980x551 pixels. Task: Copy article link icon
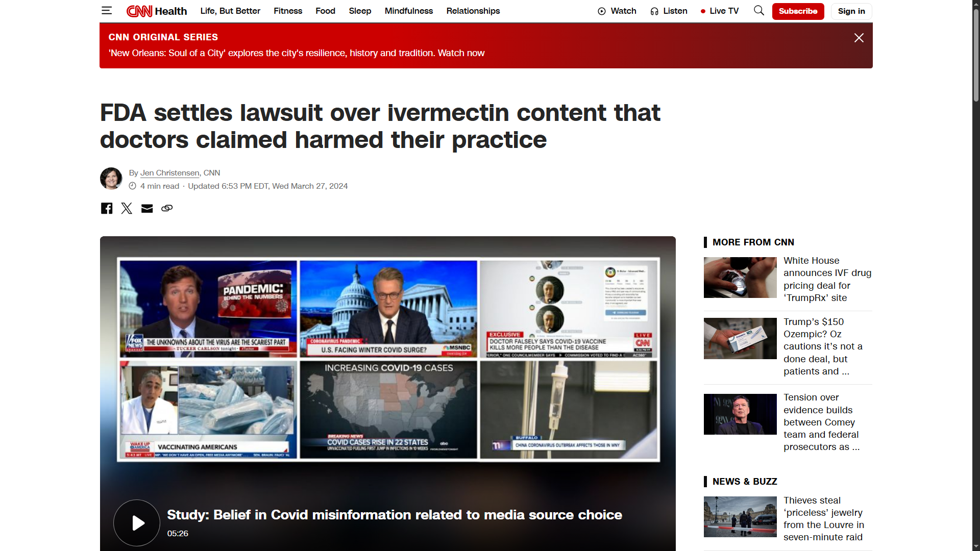(167, 208)
